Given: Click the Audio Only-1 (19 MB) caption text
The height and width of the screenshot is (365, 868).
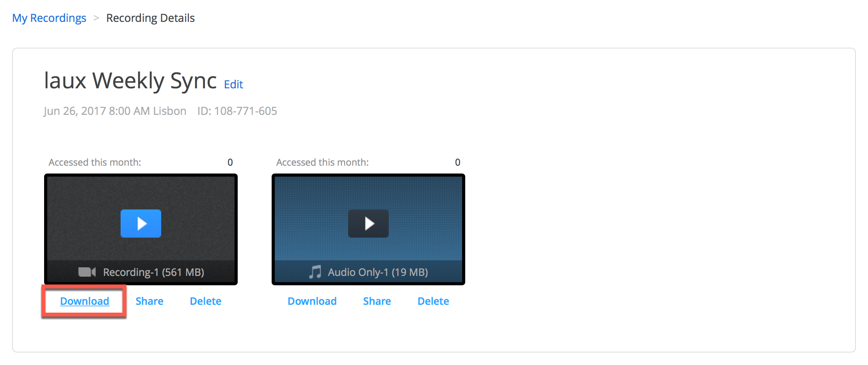Looking at the screenshot, I should pyautogui.click(x=377, y=272).
